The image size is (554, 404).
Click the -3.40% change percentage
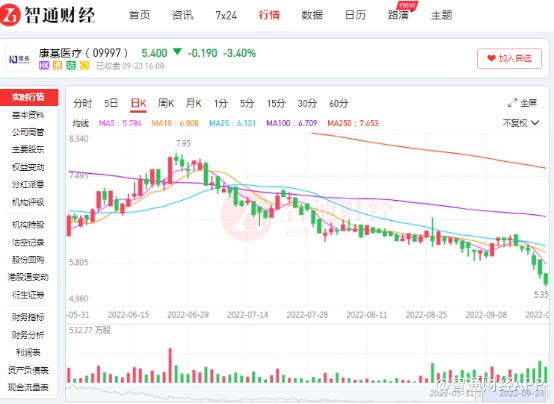(x=240, y=53)
